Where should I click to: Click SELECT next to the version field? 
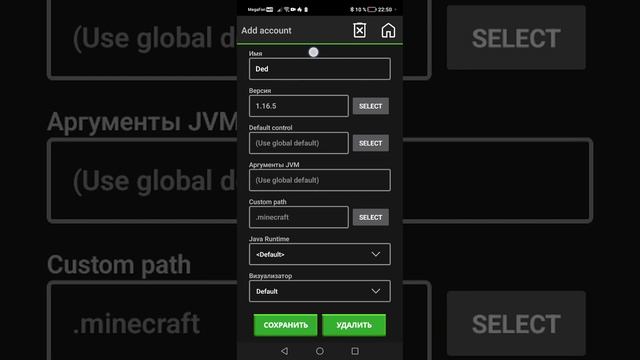371,106
